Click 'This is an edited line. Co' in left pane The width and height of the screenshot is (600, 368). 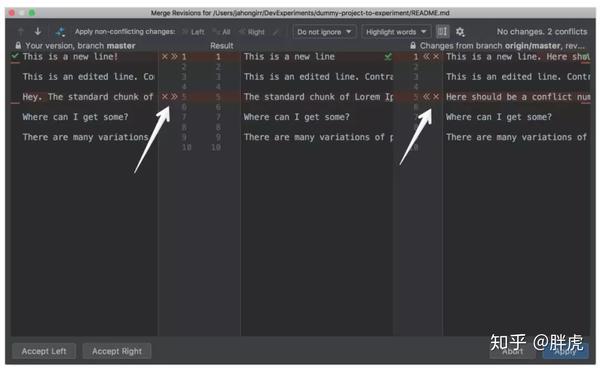[x=88, y=77]
